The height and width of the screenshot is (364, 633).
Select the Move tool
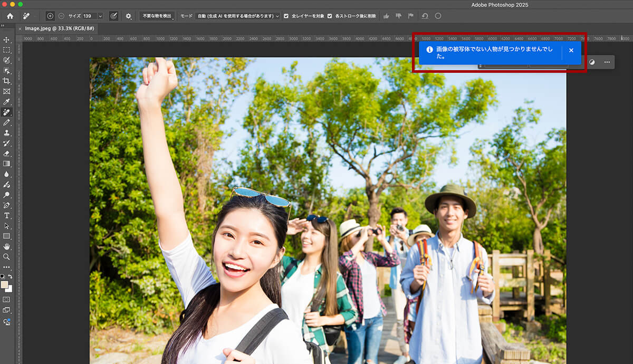pyautogui.click(x=7, y=40)
